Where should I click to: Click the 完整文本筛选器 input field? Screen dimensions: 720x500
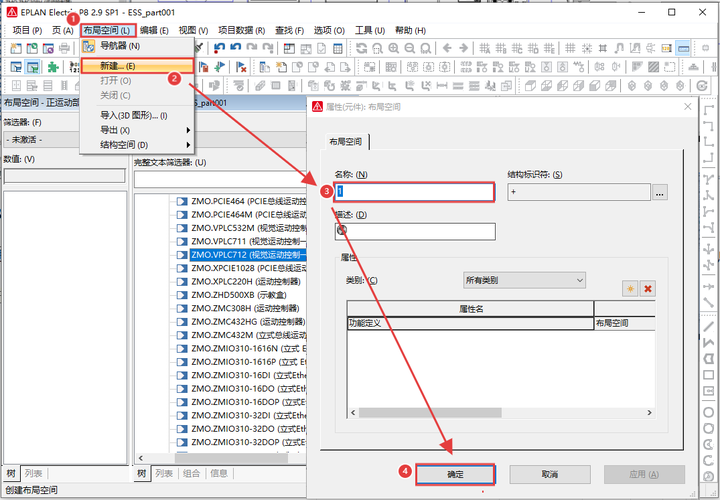220,180
